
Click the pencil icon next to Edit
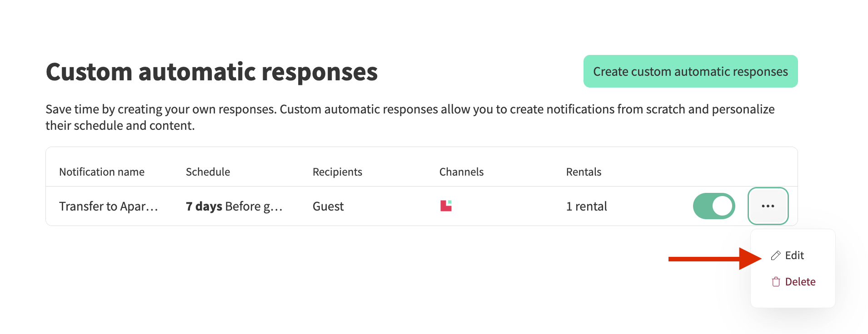point(776,255)
